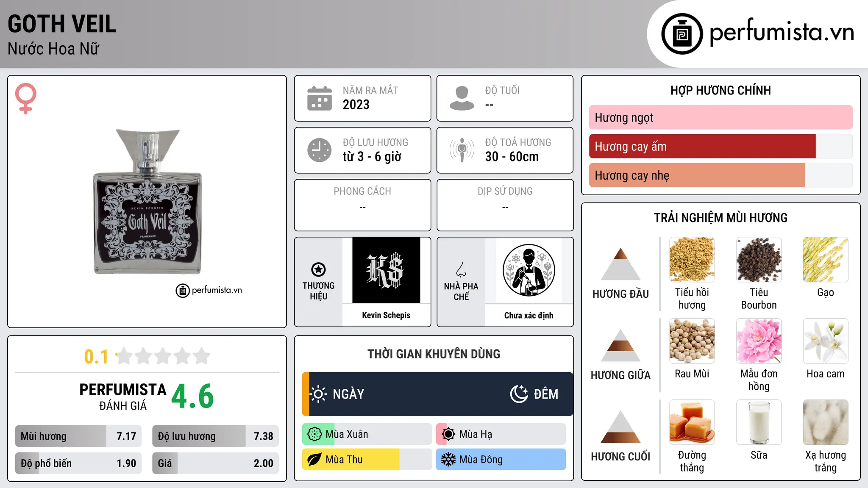The width and height of the screenshot is (868, 488).
Task: Click the Phong Cách card
Action: point(362,205)
